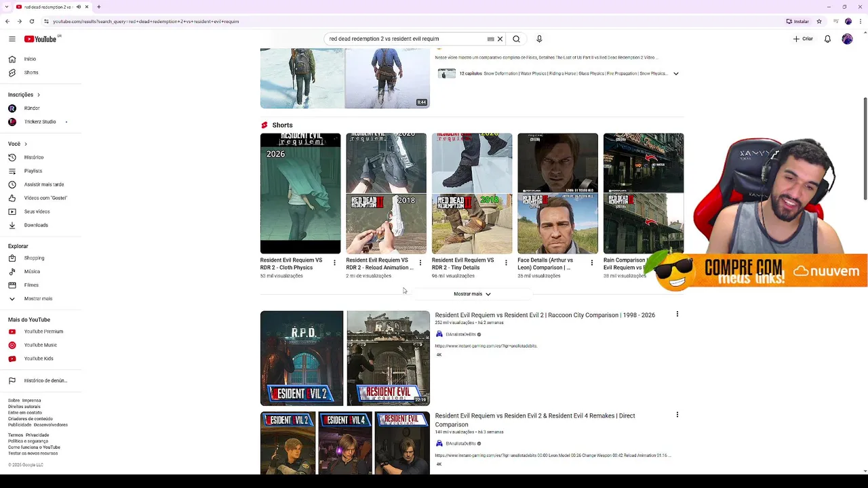
Task: Open the Cloth Physics short thumbnail
Action: pyautogui.click(x=300, y=193)
